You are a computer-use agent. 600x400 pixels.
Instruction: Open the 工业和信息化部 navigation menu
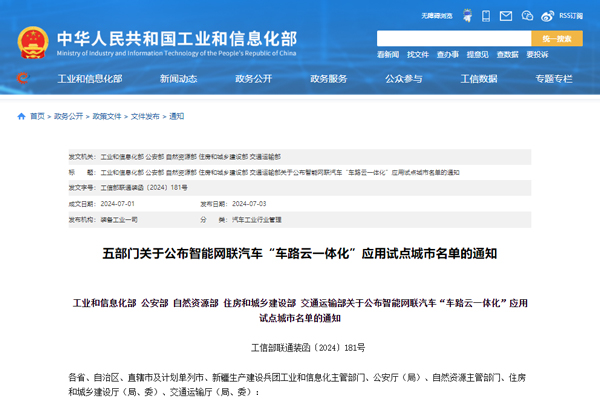tap(90, 78)
